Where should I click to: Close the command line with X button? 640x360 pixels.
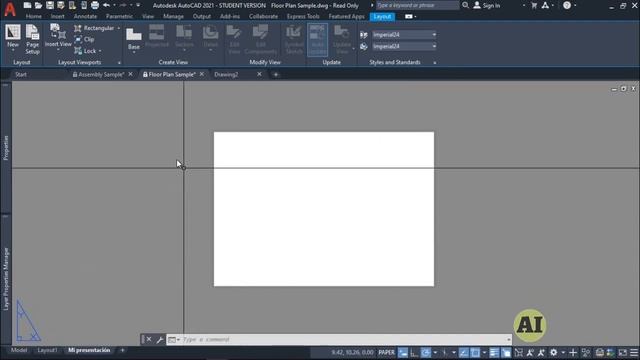point(149,340)
